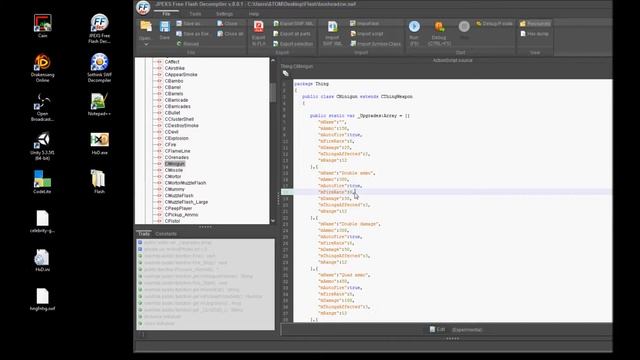Select CPistol class in tree
This screenshot has width=640, height=360.
point(172,221)
